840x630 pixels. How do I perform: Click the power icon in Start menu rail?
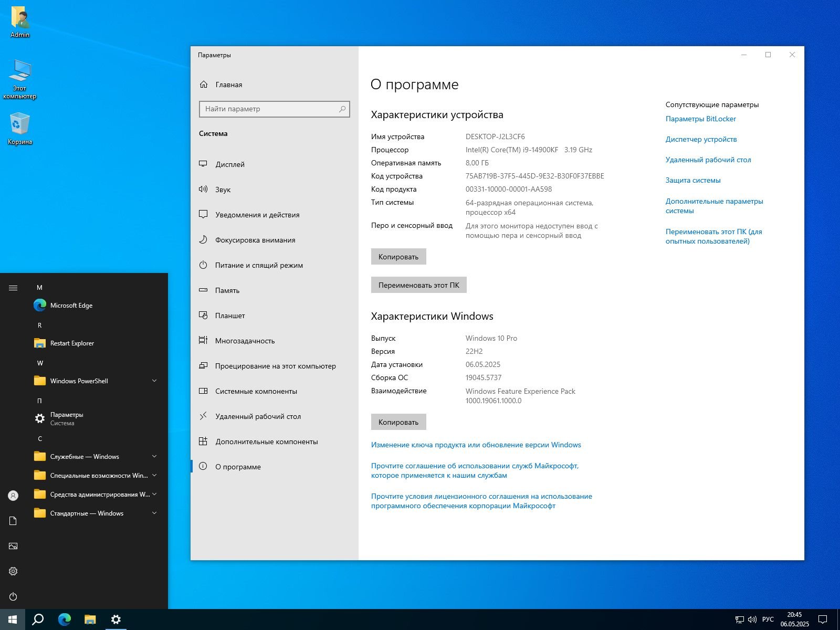click(13, 596)
